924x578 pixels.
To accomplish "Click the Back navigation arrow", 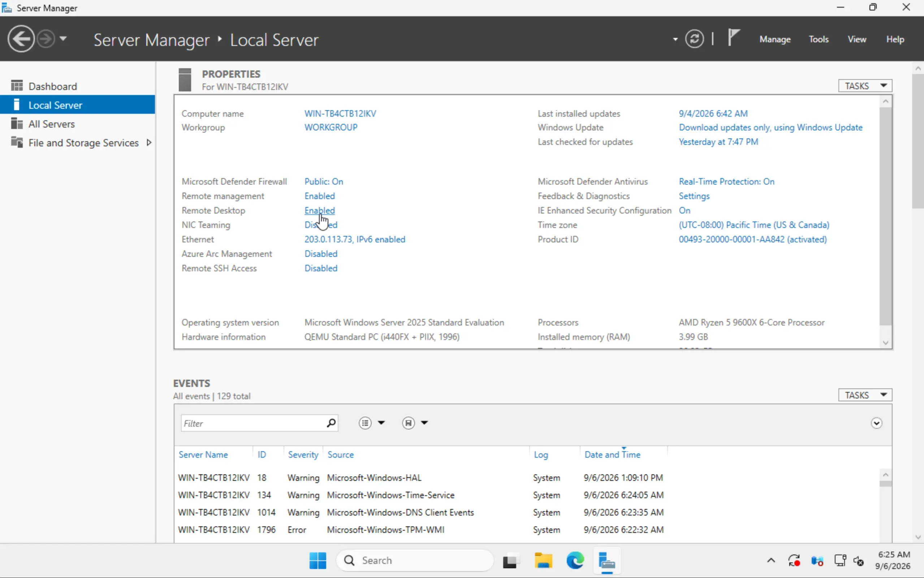I will (x=21, y=39).
